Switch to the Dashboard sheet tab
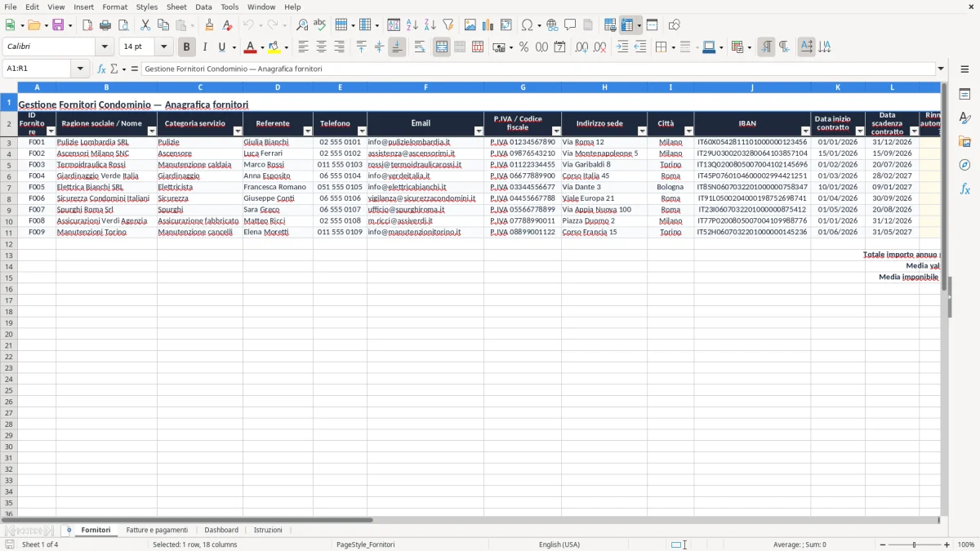 (x=221, y=531)
